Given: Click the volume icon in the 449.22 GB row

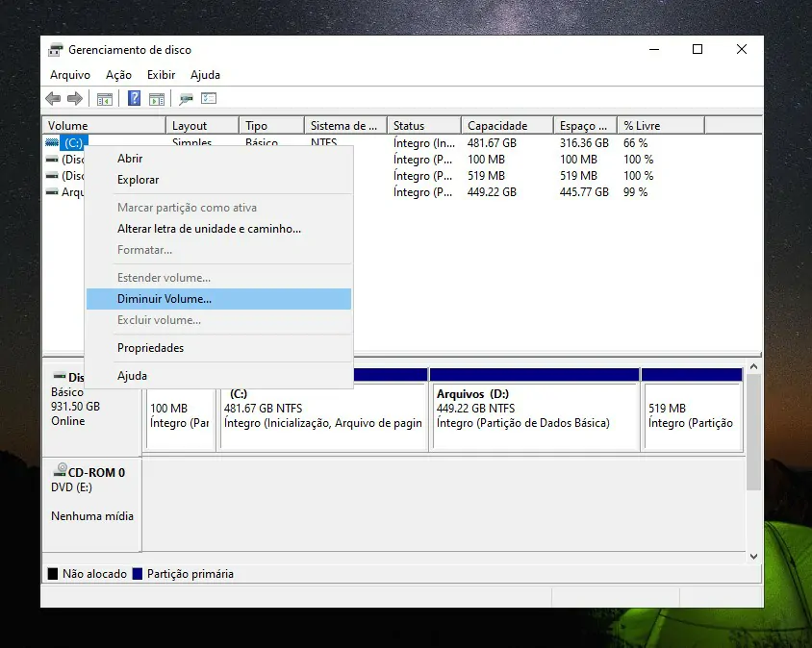Looking at the screenshot, I should click(x=52, y=192).
